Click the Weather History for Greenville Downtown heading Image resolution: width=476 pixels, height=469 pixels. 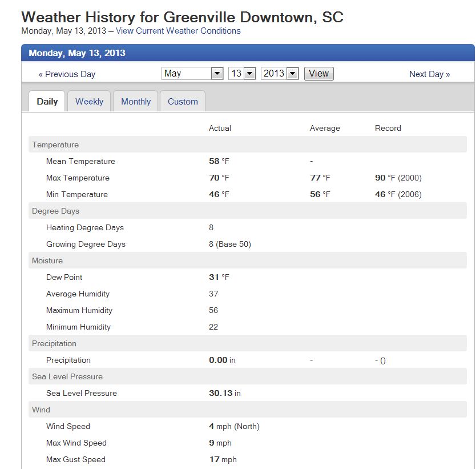coord(182,17)
